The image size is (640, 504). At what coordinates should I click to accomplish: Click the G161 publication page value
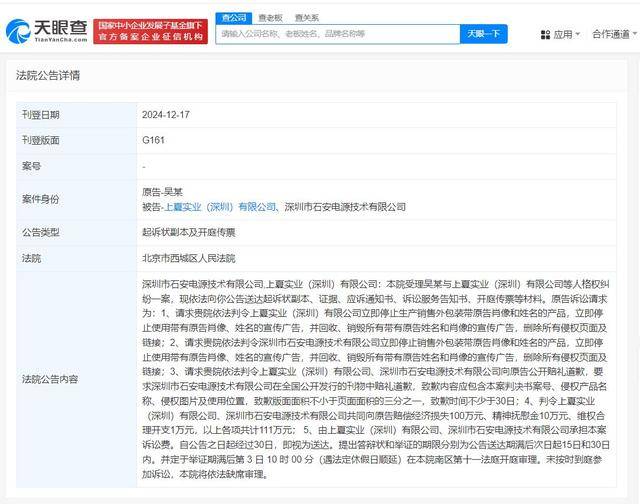pyautogui.click(x=153, y=140)
